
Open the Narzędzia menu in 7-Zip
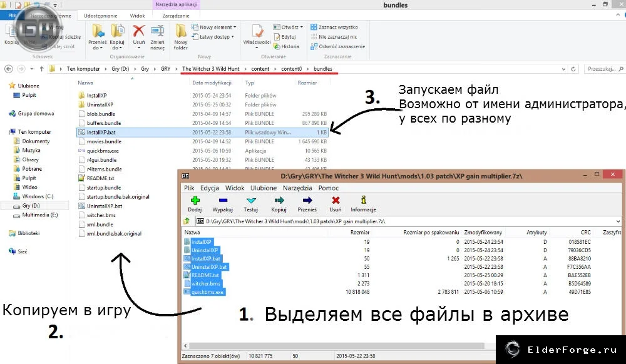pyautogui.click(x=297, y=188)
